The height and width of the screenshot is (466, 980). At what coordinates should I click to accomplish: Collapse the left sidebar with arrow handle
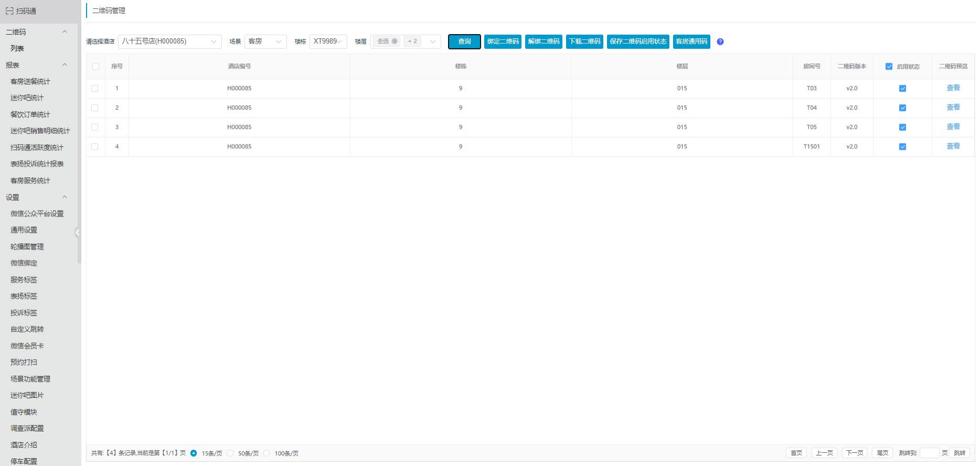click(x=77, y=232)
